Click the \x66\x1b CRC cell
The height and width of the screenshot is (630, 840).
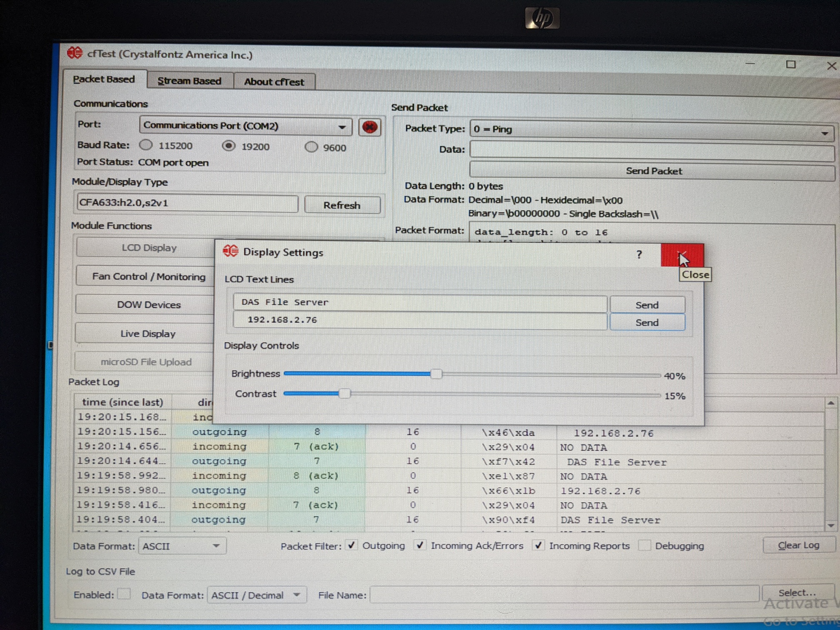(508, 491)
